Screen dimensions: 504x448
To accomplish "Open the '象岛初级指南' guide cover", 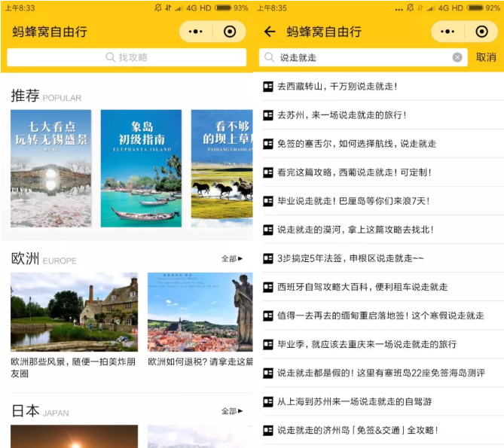I will 141,168.
